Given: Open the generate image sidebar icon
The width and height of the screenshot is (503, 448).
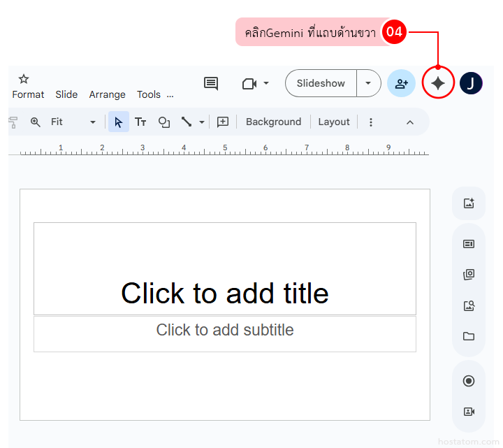Looking at the screenshot, I should (x=469, y=203).
